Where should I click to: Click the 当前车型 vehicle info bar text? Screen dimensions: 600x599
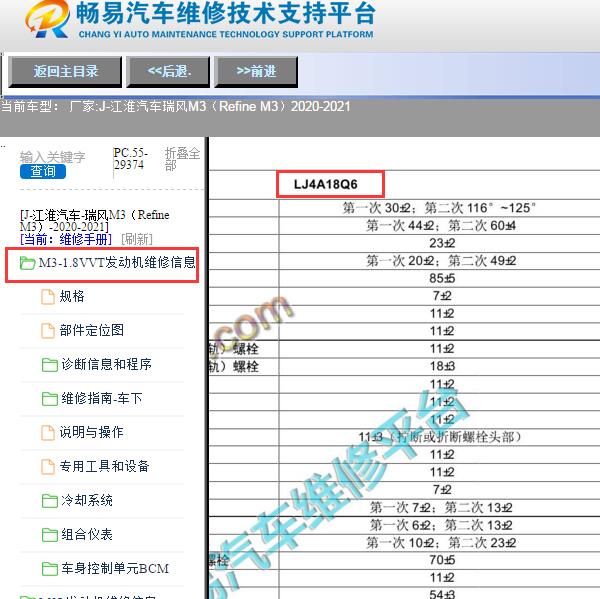click(175, 106)
